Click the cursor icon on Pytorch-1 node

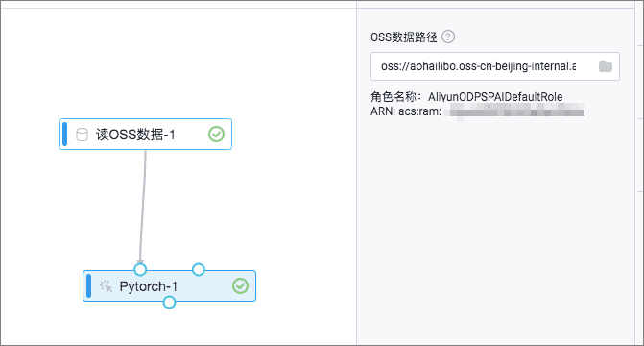106,286
